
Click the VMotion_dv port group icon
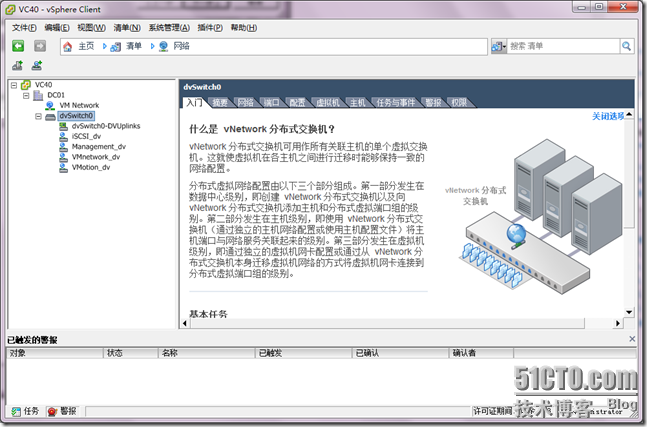click(x=63, y=167)
